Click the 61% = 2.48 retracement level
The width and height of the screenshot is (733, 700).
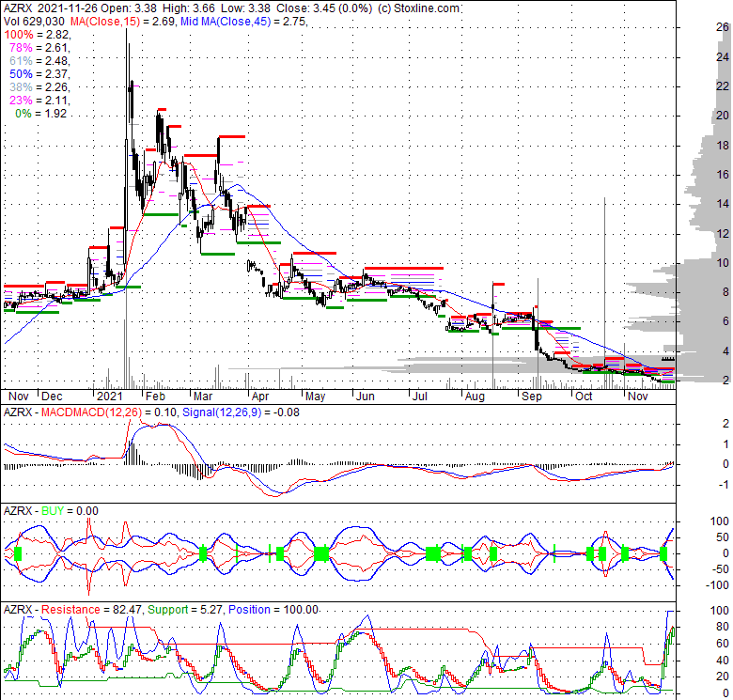pos(39,61)
